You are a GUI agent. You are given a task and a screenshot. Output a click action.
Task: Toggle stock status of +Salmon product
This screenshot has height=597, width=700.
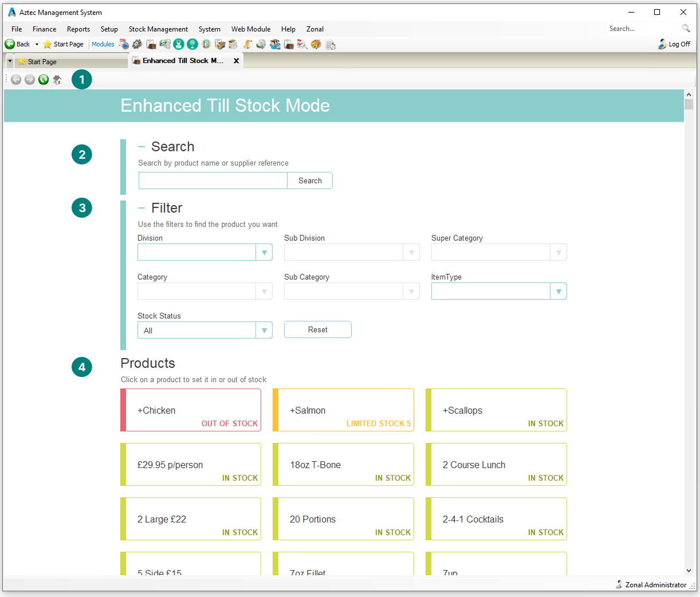click(x=343, y=410)
